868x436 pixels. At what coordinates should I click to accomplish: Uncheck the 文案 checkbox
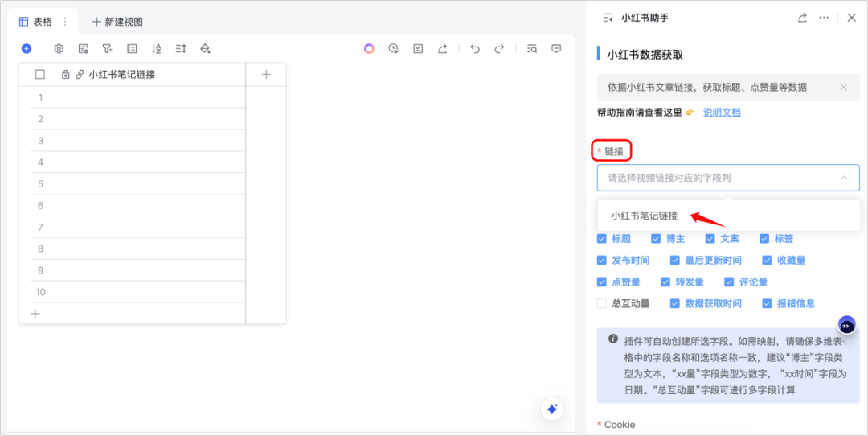[710, 239]
